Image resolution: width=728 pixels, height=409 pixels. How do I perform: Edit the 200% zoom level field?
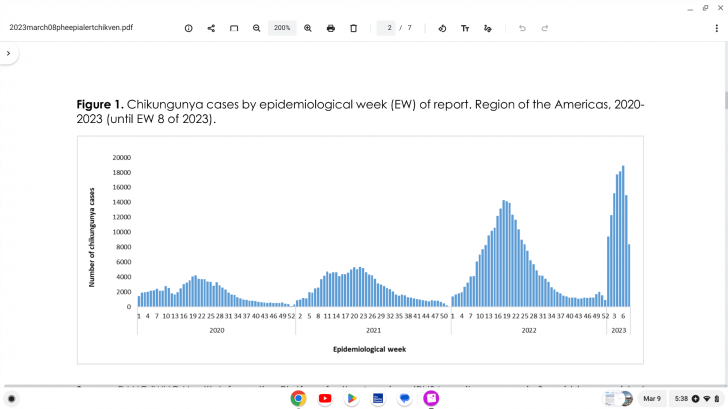tap(282, 28)
